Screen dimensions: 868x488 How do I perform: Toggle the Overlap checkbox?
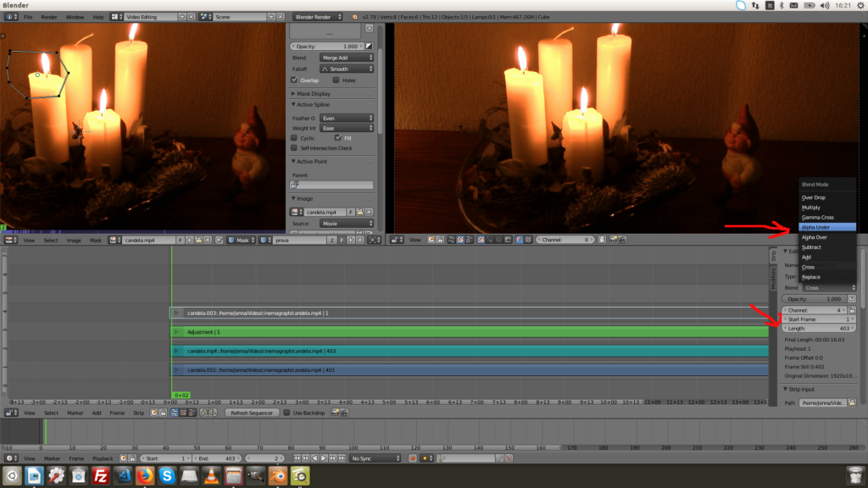[294, 80]
